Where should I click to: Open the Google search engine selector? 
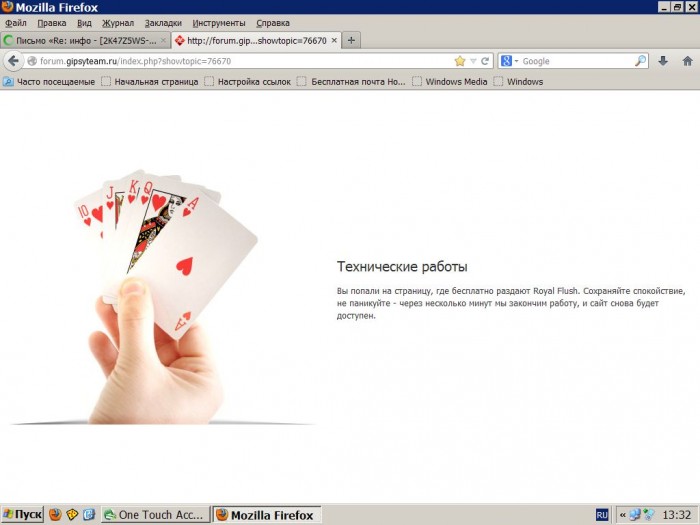(509, 61)
